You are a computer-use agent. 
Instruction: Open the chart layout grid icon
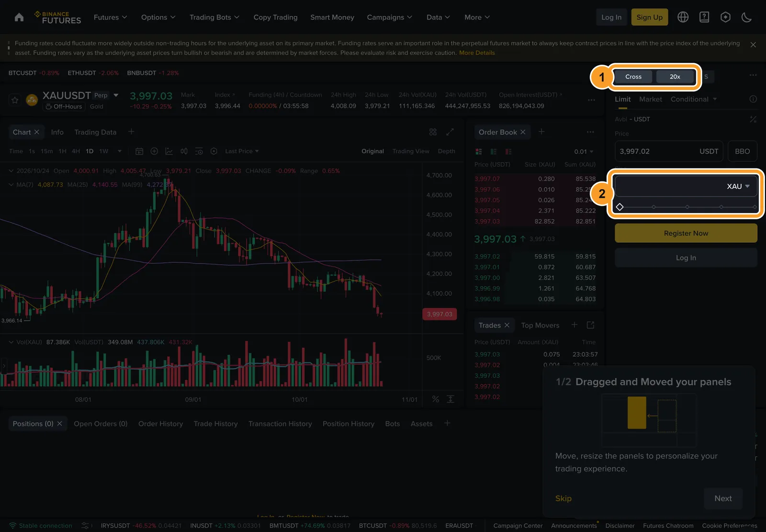pyautogui.click(x=433, y=132)
